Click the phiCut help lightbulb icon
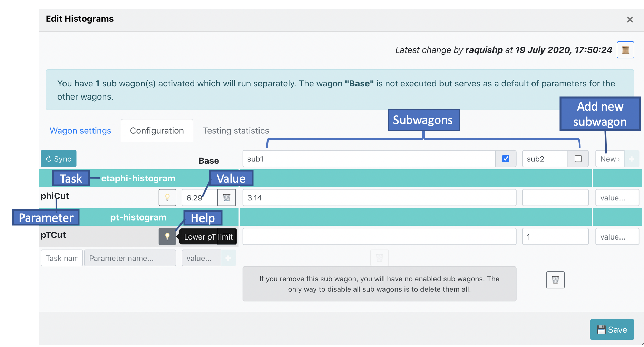The height and width of the screenshot is (347, 644). [x=167, y=198]
